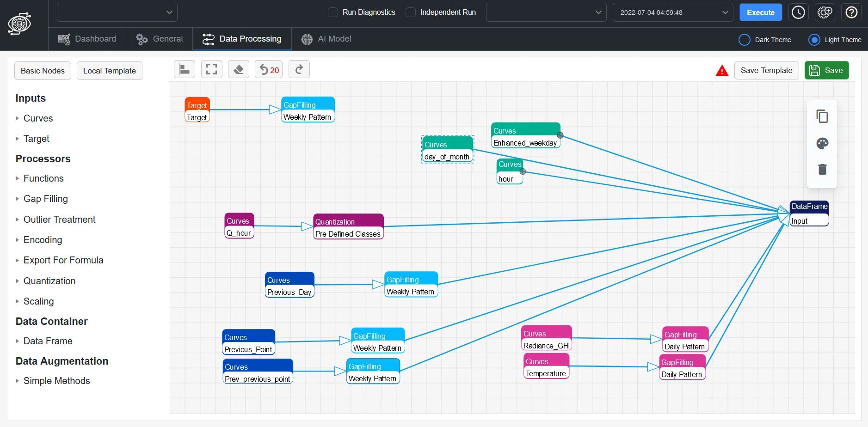Open the help question mark icon
Image resolution: width=868 pixels, height=427 pixels.
851,12
